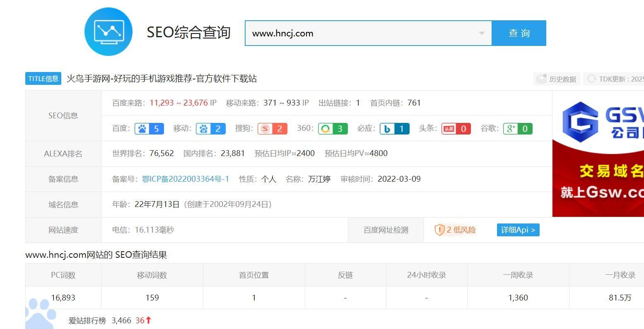The image size is (644, 329).
Task: Click the 移动词数 value 159
Action: pos(152,298)
